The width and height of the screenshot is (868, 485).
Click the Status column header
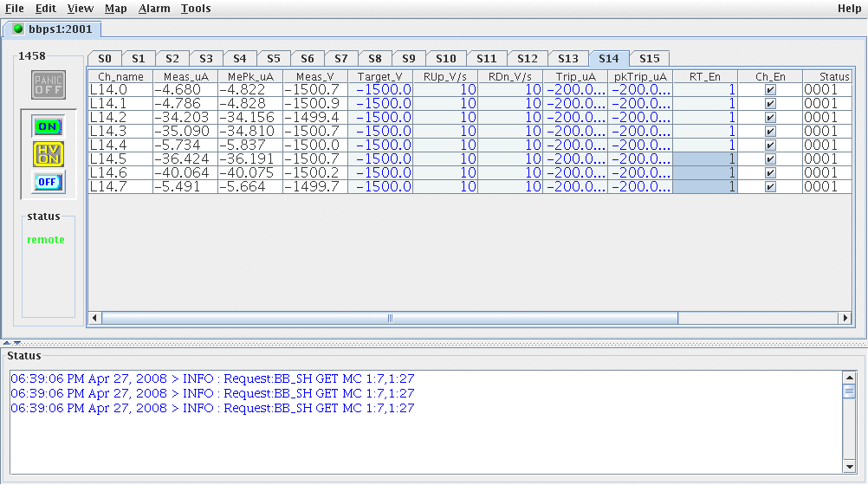pos(827,76)
